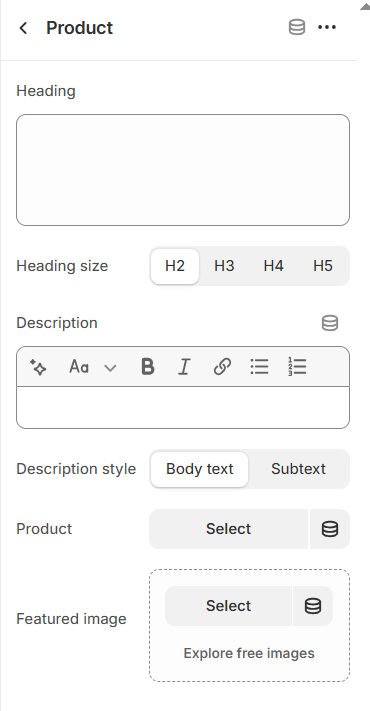The width and height of the screenshot is (370, 711).
Task: Choose Subtext description style
Action: click(x=298, y=469)
